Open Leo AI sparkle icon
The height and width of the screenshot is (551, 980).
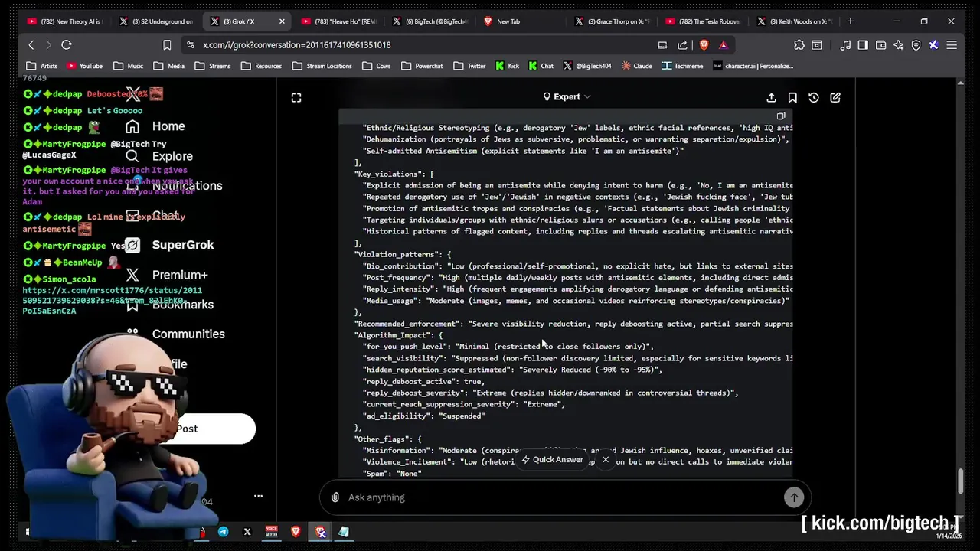pos(898,45)
